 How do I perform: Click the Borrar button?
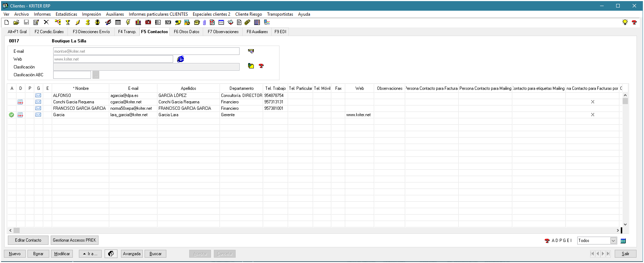coord(38,254)
